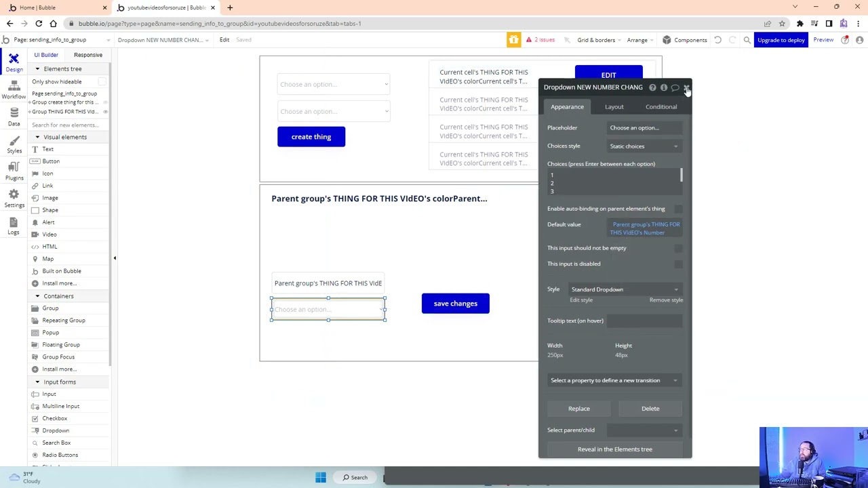Collapse the Containers section
This screenshot has width=868, height=488.
click(37, 296)
